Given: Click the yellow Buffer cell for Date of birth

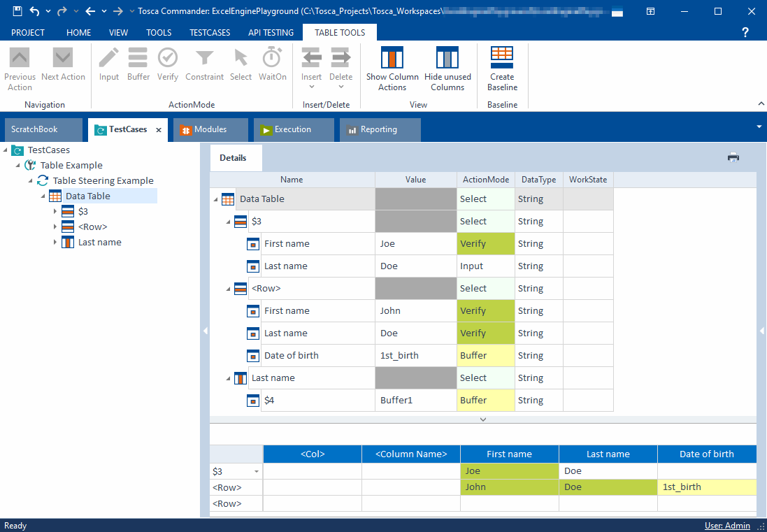Looking at the screenshot, I should (x=485, y=356).
